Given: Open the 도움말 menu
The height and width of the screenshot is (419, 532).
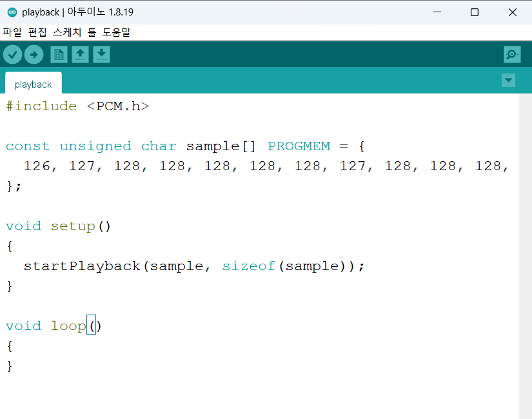Looking at the screenshot, I should pyautogui.click(x=116, y=32).
